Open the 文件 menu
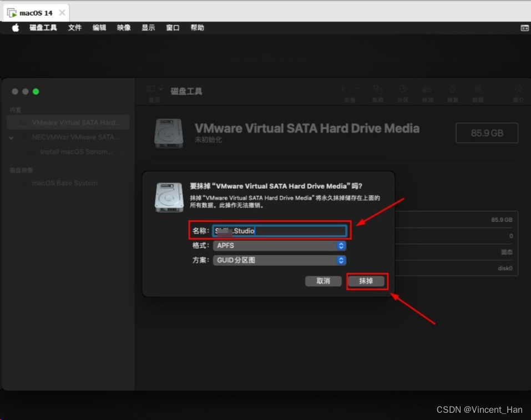Screen dimensions: 531x420 (74, 28)
